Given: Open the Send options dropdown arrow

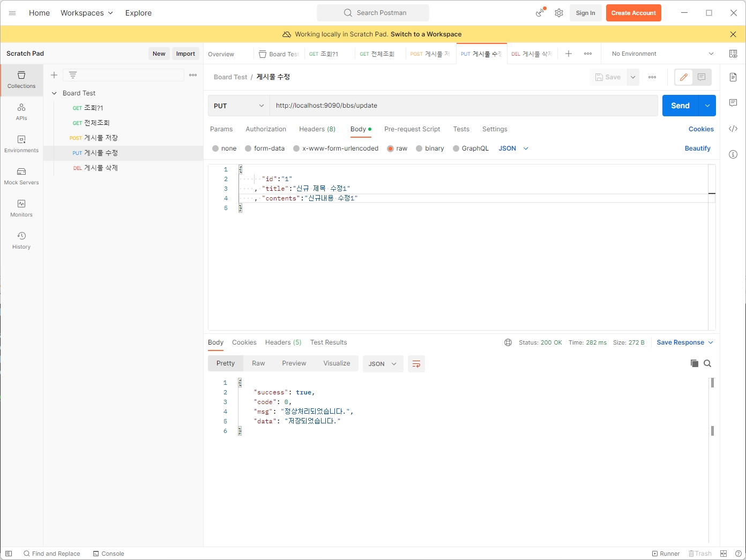Looking at the screenshot, I should pos(707,106).
